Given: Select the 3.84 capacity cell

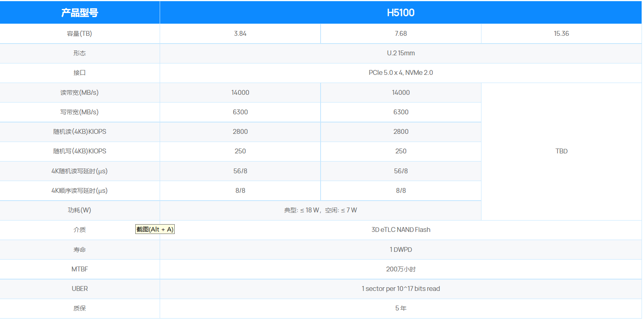Looking at the screenshot, I should (240, 34).
